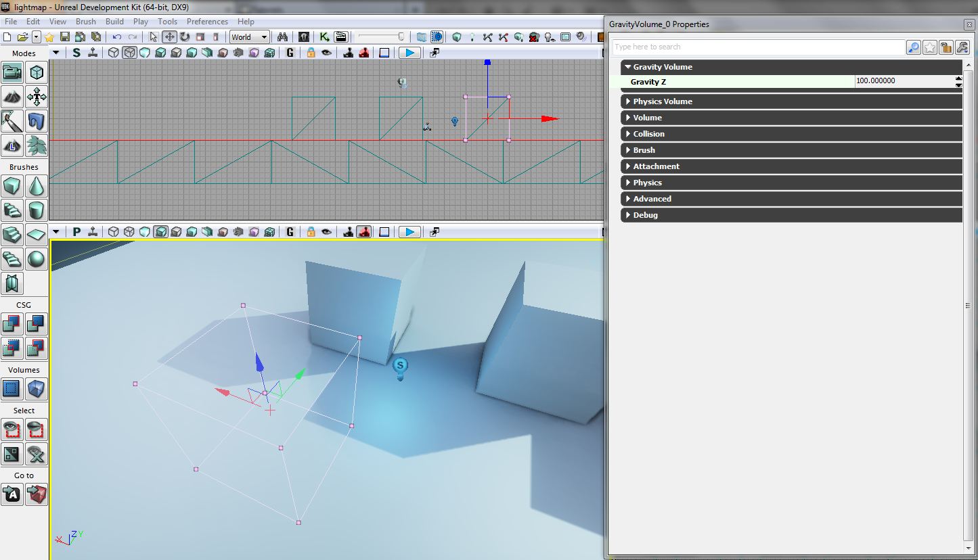Toggle favorites star in properties panel
This screenshot has height=560, width=978.
[930, 47]
